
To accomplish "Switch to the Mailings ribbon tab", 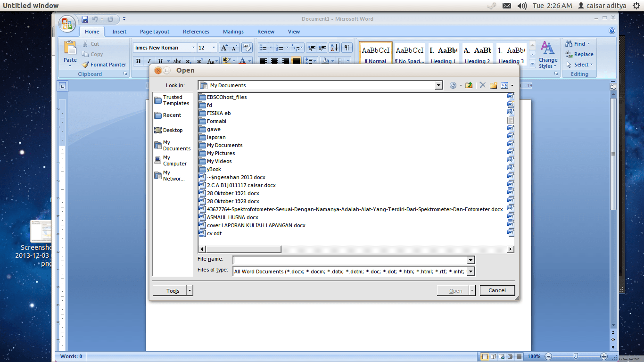I will tap(233, 32).
